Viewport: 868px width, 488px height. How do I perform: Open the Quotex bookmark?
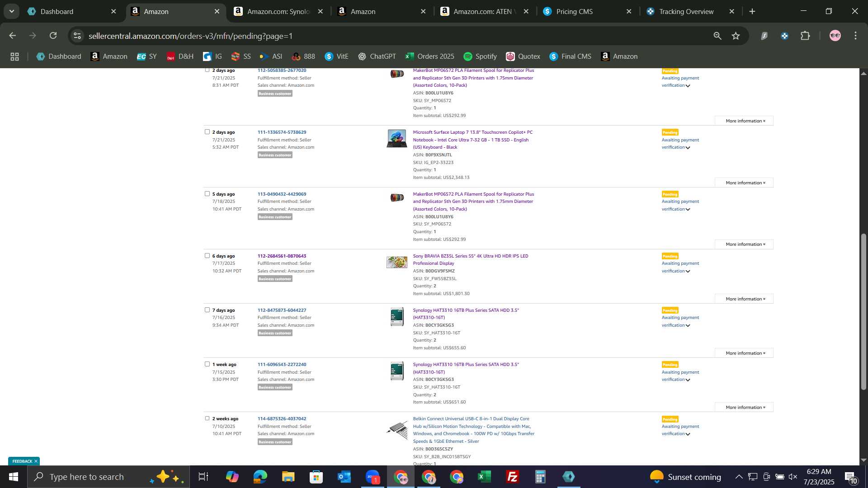(x=523, y=56)
